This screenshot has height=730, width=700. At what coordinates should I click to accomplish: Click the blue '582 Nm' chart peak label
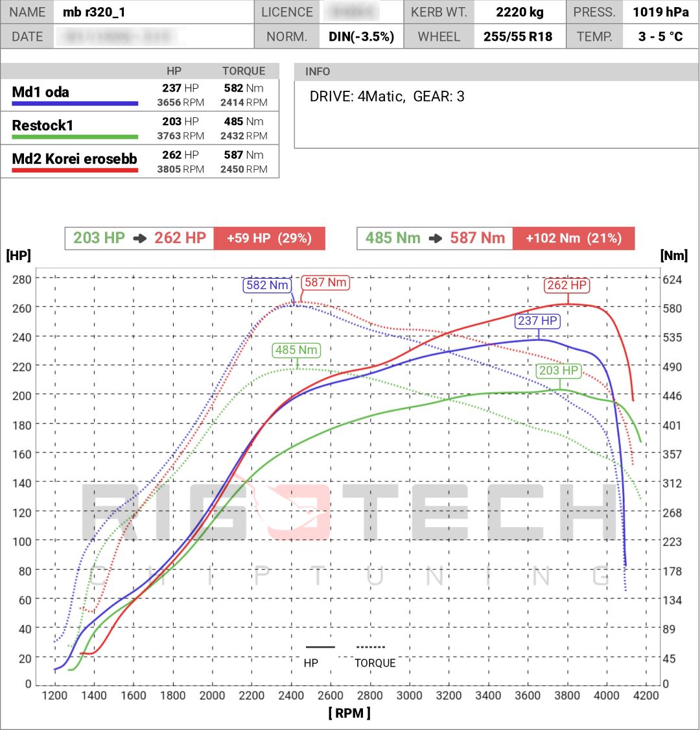coord(267,285)
